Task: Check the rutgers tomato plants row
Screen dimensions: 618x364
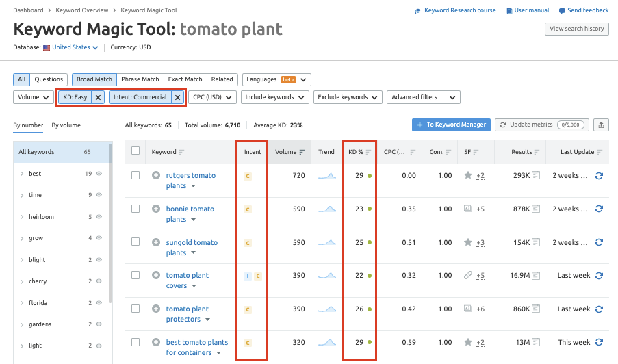Action: coord(136,175)
